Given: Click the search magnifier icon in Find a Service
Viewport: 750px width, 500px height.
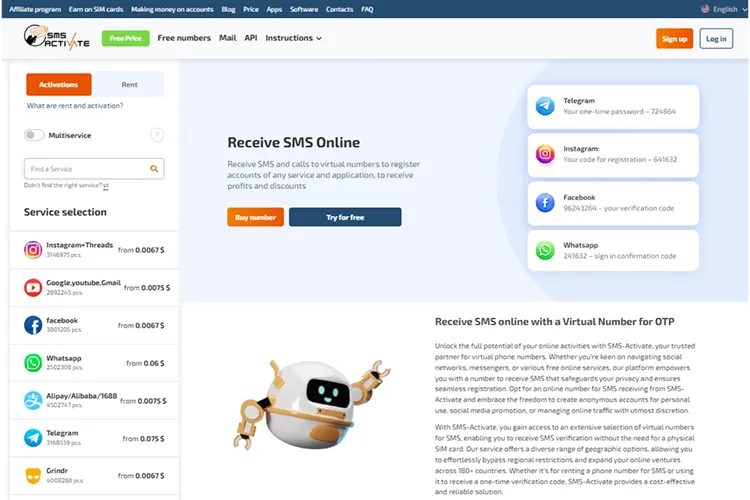Looking at the screenshot, I should 154,168.
